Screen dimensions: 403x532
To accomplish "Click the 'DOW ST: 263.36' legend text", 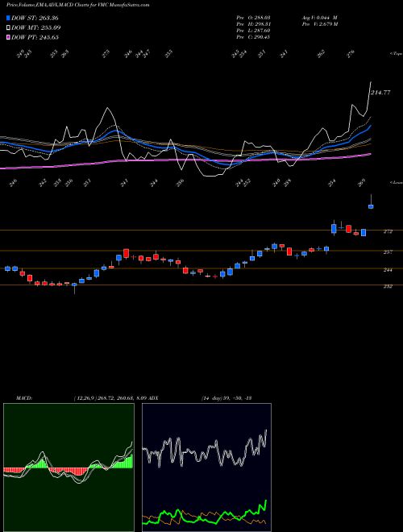I will coord(35,18).
